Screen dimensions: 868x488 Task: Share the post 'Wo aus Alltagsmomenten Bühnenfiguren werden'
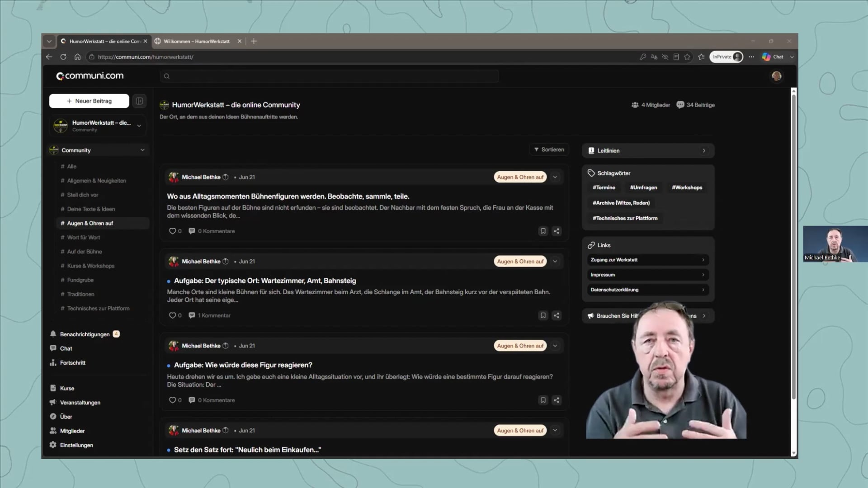tap(557, 231)
